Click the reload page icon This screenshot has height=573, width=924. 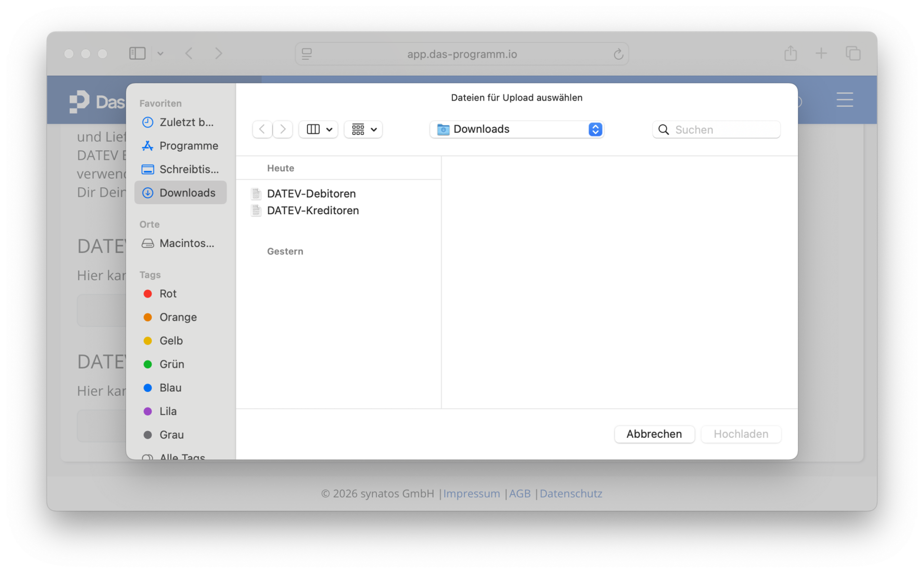tap(618, 54)
